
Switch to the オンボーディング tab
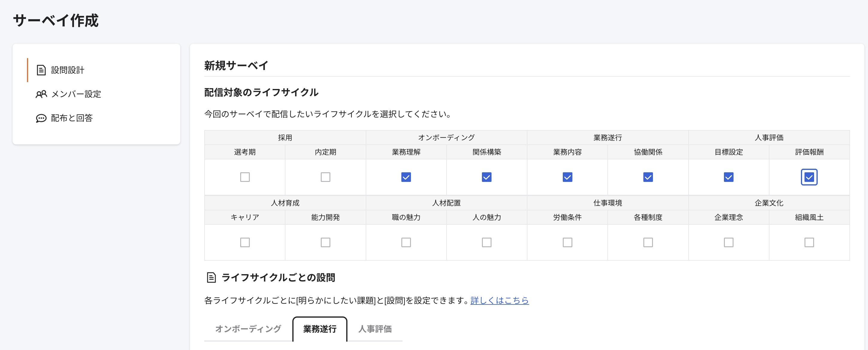tap(248, 328)
